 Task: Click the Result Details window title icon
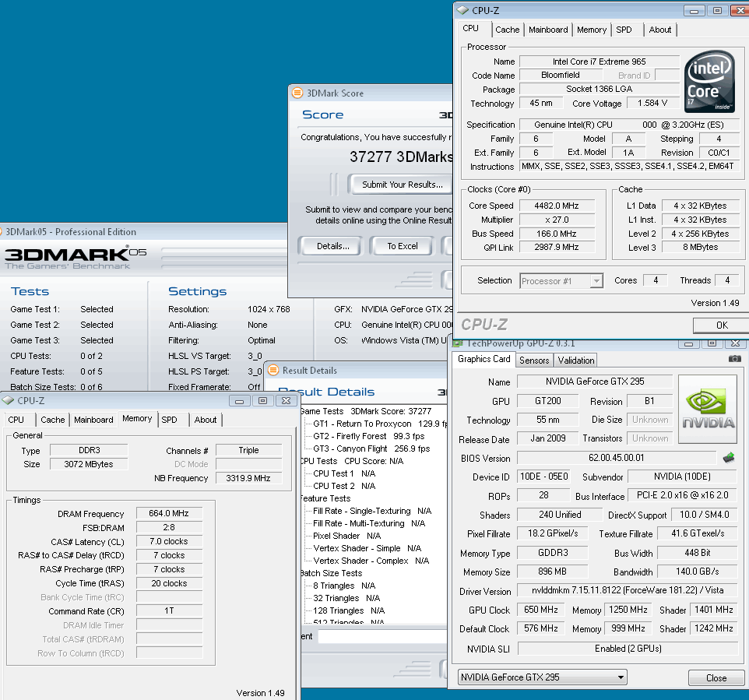point(273,370)
